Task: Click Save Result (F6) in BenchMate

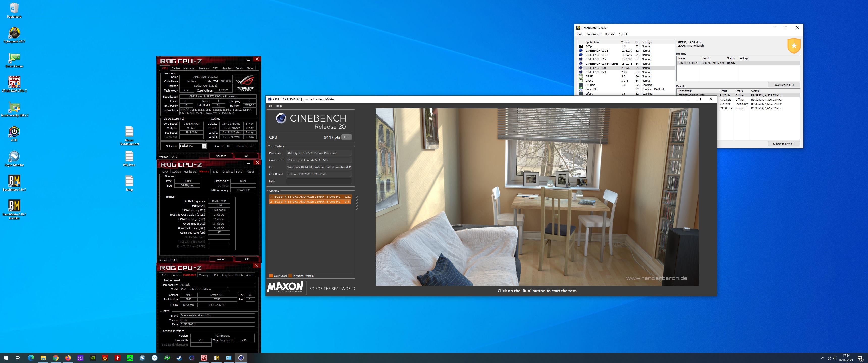Action: point(783,85)
